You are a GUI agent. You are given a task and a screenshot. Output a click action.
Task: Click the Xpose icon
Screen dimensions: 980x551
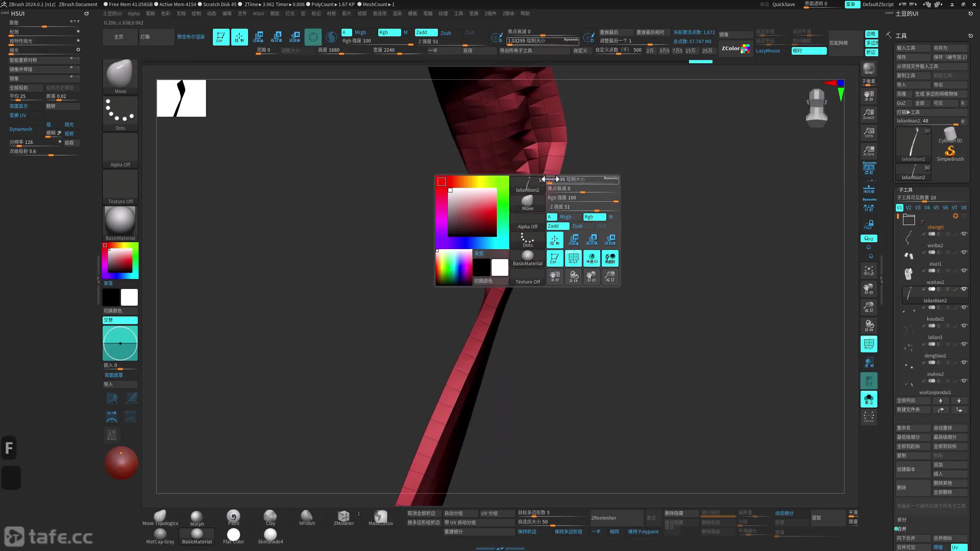click(869, 417)
